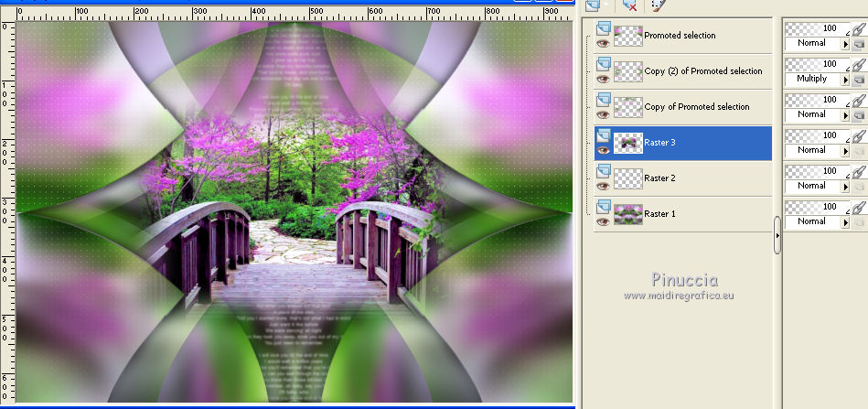Hide Copy of Promoted selection layer

pos(603,114)
